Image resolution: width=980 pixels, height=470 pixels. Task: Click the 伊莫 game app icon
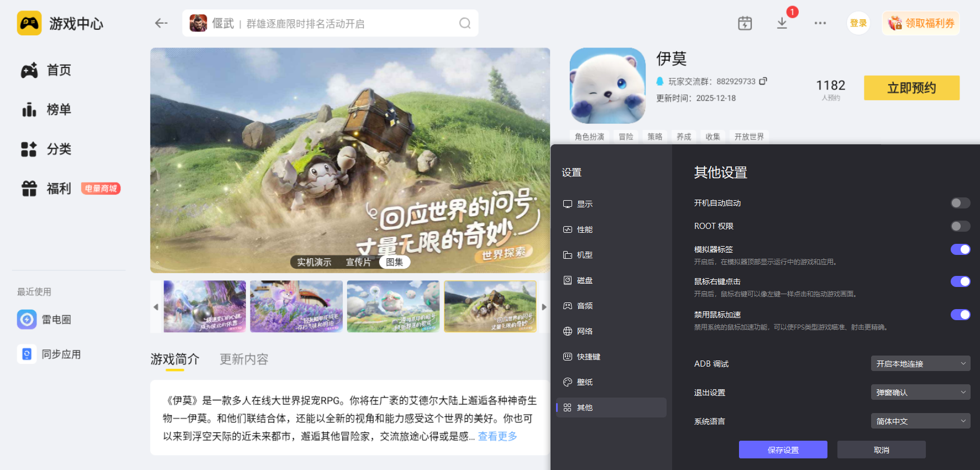607,86
